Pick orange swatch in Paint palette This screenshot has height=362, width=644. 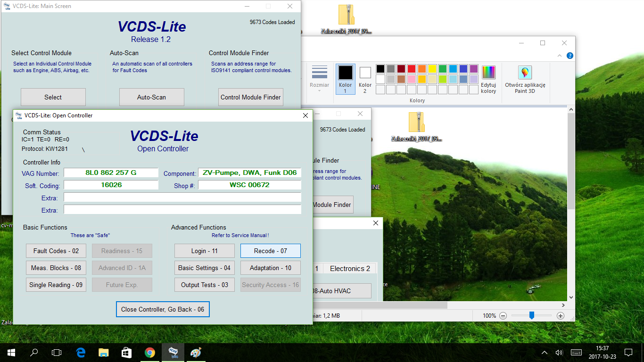(x=421, y=69)
